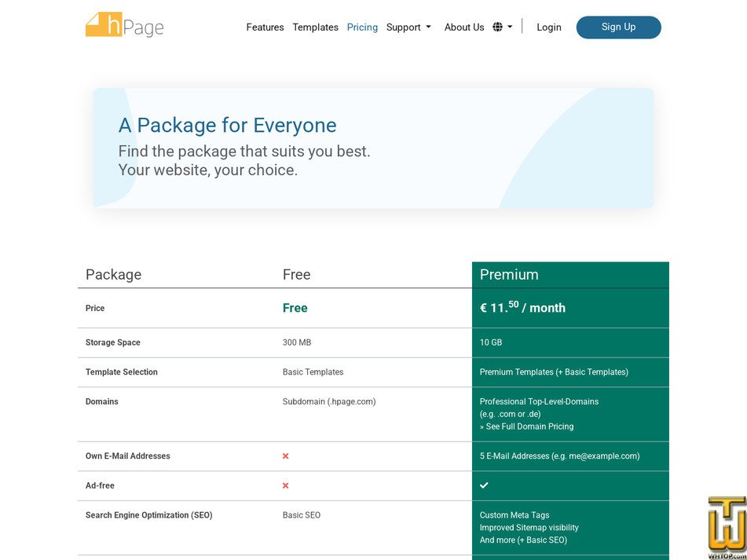Click the 10 GB storage value
This screenshot has width=747, height=560.
491,342
